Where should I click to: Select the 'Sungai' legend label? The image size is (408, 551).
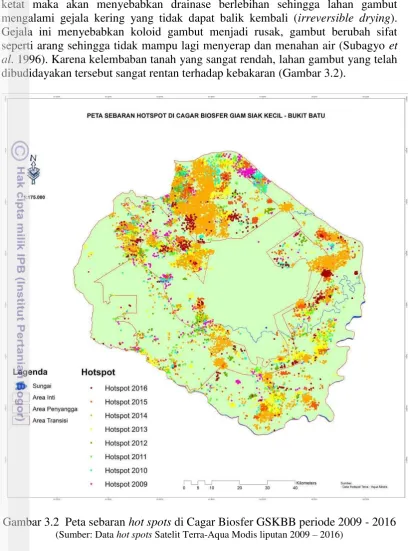tap(42, 386)
